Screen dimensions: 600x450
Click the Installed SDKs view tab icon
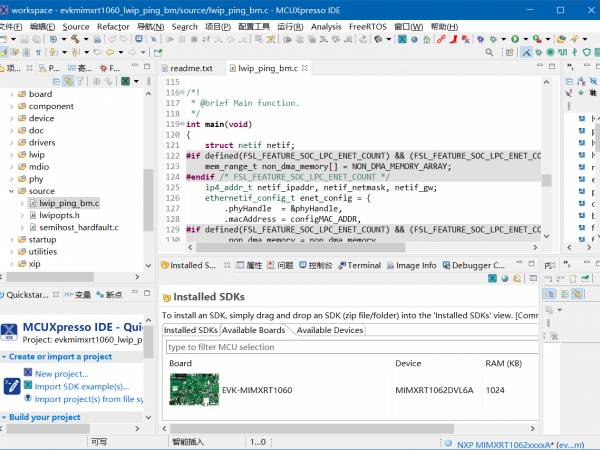pos(165,266)
